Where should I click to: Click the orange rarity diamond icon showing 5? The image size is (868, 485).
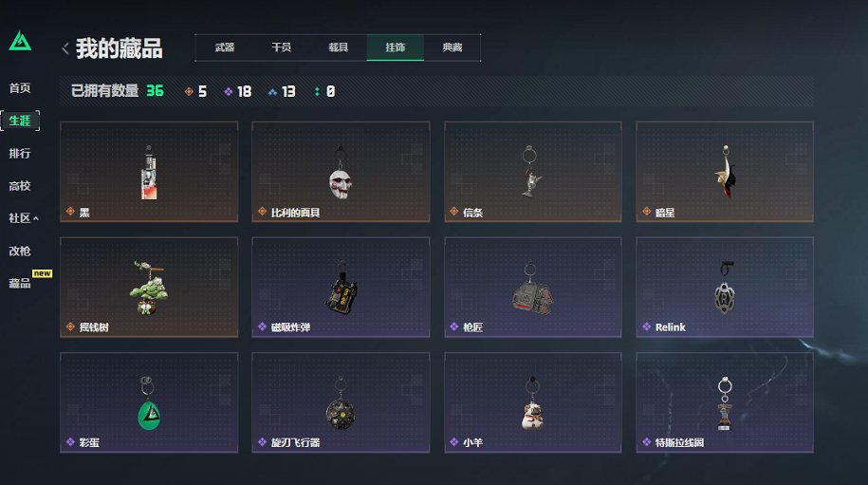(189, 91)
